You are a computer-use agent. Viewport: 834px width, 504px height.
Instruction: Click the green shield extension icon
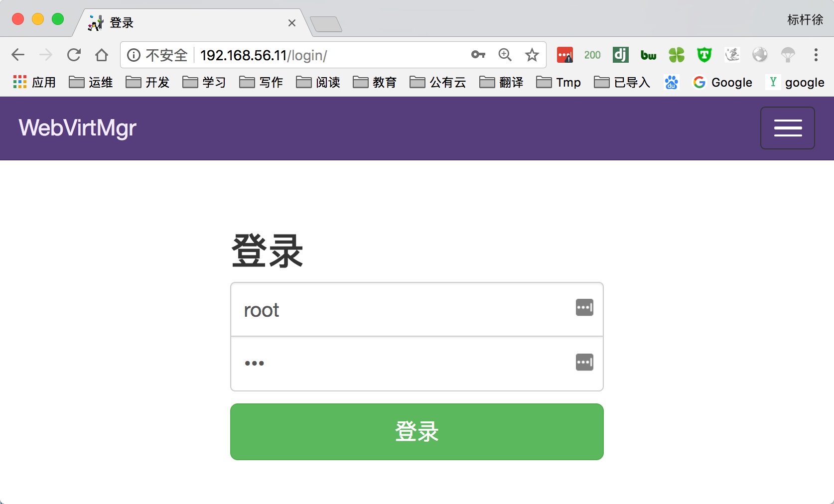tap(704, 55)
